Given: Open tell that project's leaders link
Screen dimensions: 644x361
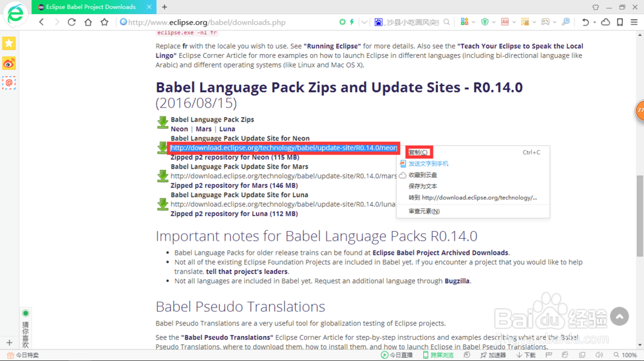Looking at the screenshot, I should pyautogui.click(x=247, y=272).
